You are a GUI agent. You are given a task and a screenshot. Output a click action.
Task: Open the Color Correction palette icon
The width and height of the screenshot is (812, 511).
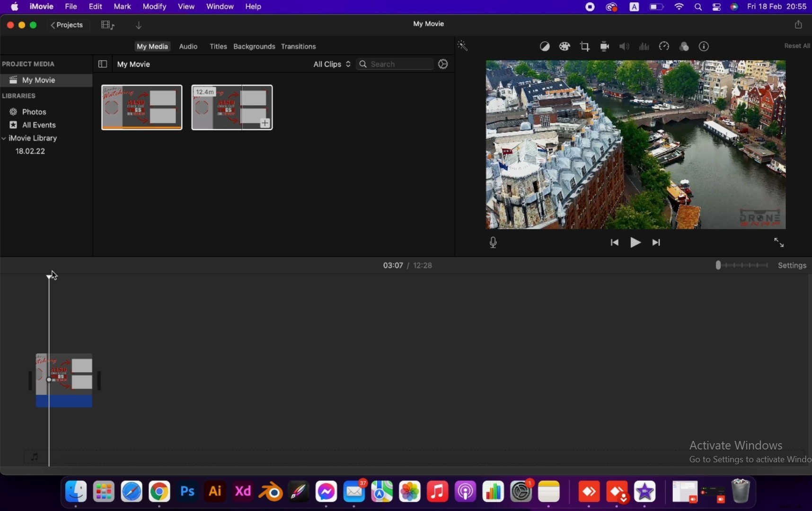pos(565,46)
